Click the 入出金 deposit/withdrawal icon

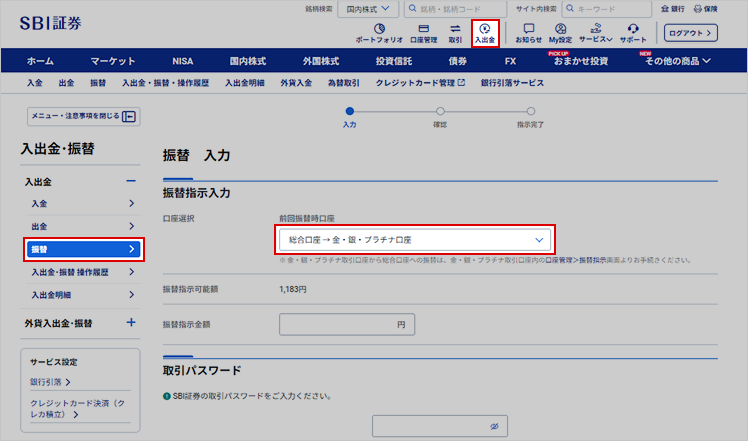(x=485, y=33)
